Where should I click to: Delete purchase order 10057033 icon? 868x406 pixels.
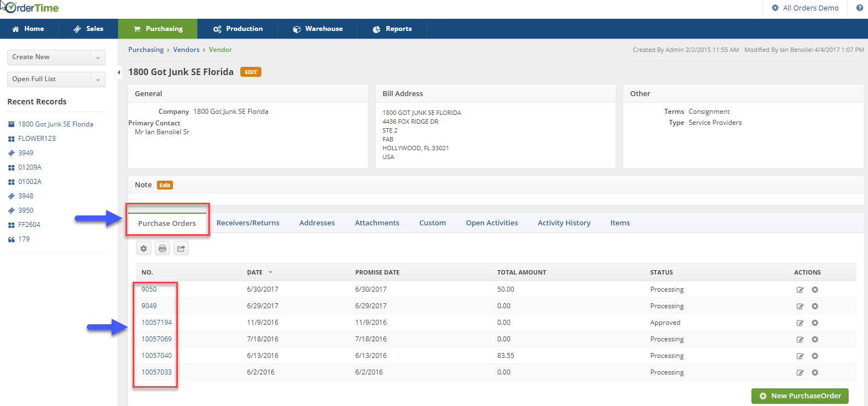click(x=815, y=372)
